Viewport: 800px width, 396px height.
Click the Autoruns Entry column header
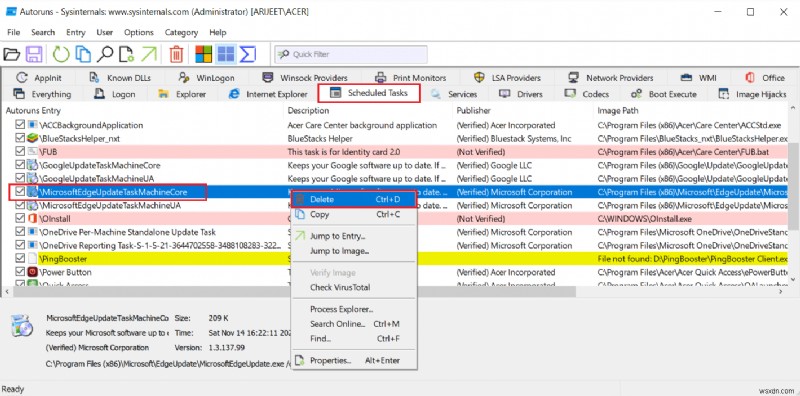click(143, 110)
